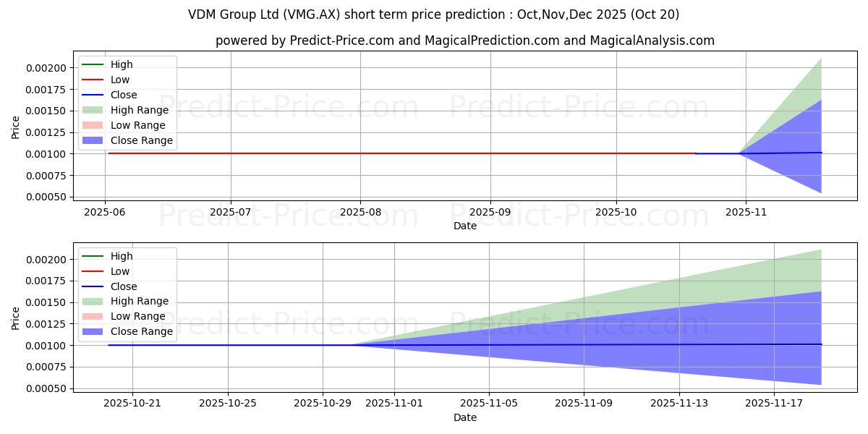
Task: Click the red Low line marker in top legend
Action: 93,80
